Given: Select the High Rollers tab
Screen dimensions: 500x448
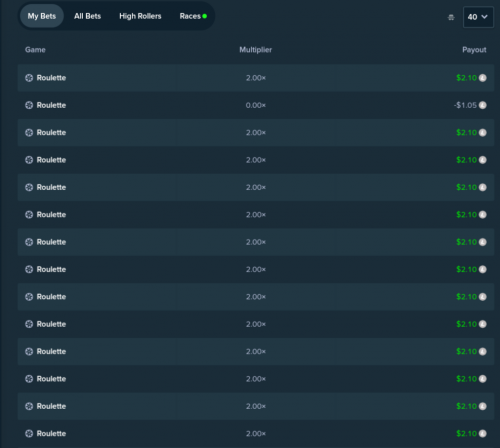Looking at the screenshot, I should pyautogui.click(x=140, y=16).
